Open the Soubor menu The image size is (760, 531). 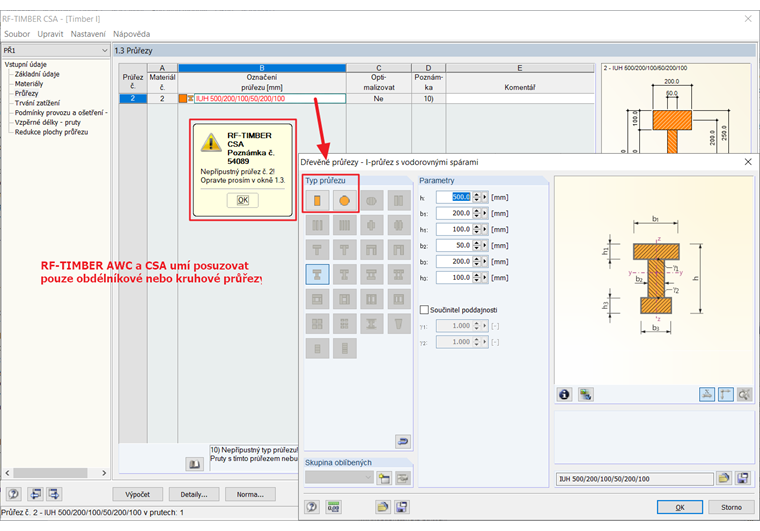[17, 34]
